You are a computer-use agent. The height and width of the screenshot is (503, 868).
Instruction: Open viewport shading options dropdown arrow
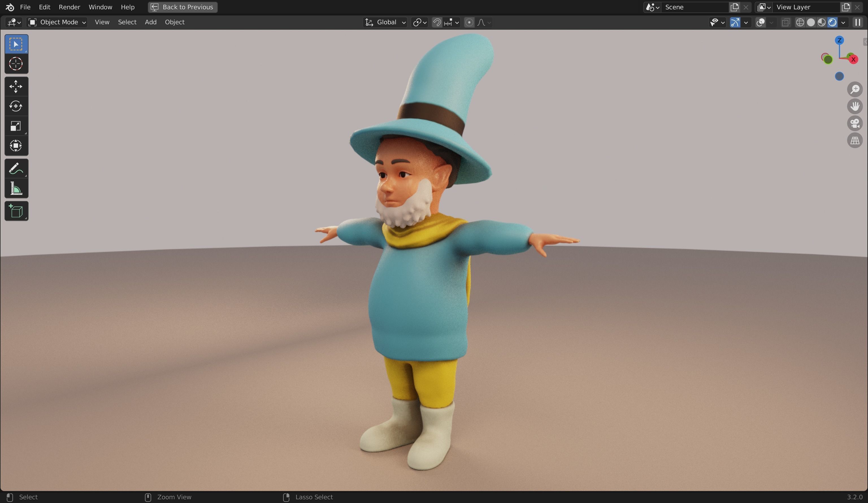click(x=843, y=22)
